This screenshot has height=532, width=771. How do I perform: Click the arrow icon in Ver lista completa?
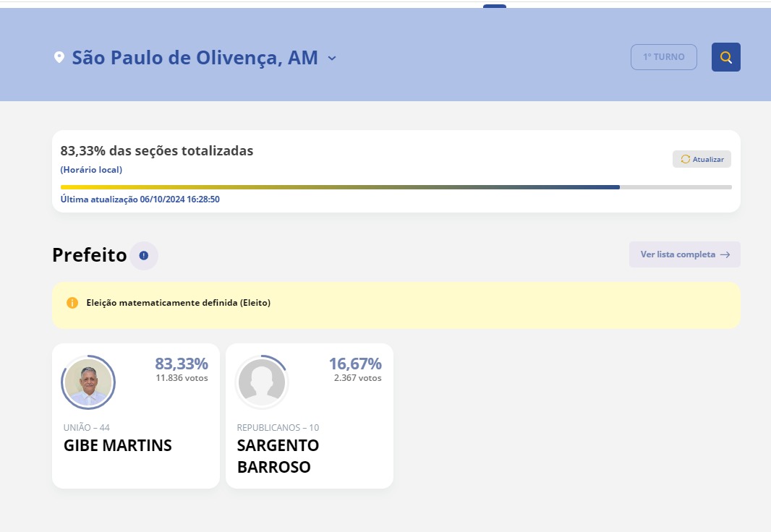click(725, 254)
